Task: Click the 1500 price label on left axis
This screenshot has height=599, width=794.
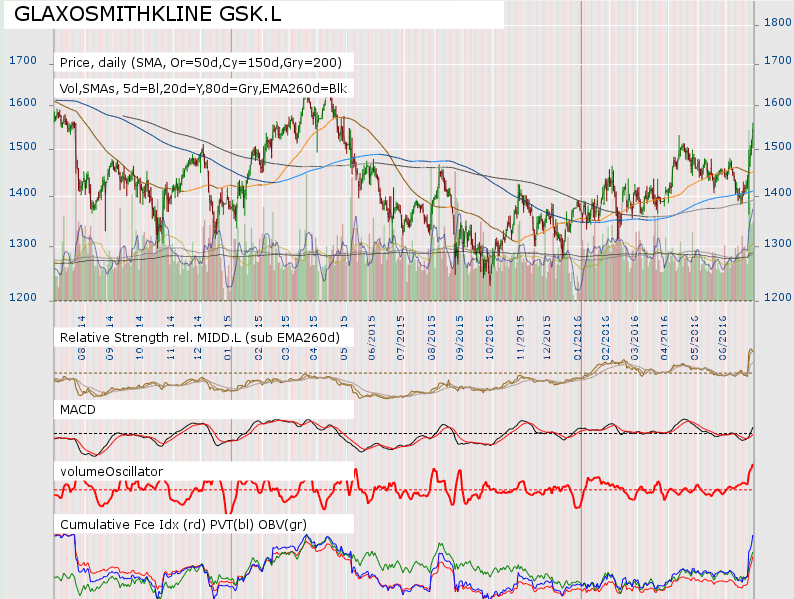Action: point(23,147)
